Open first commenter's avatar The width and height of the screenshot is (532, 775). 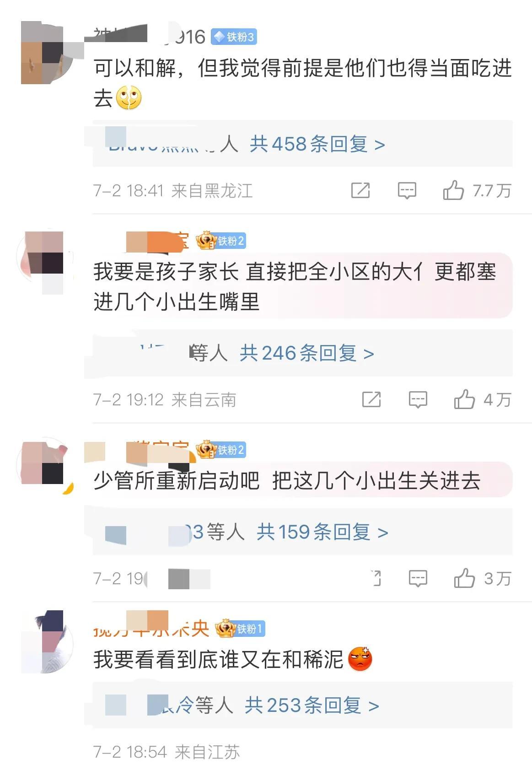click(x=48, y=53)
